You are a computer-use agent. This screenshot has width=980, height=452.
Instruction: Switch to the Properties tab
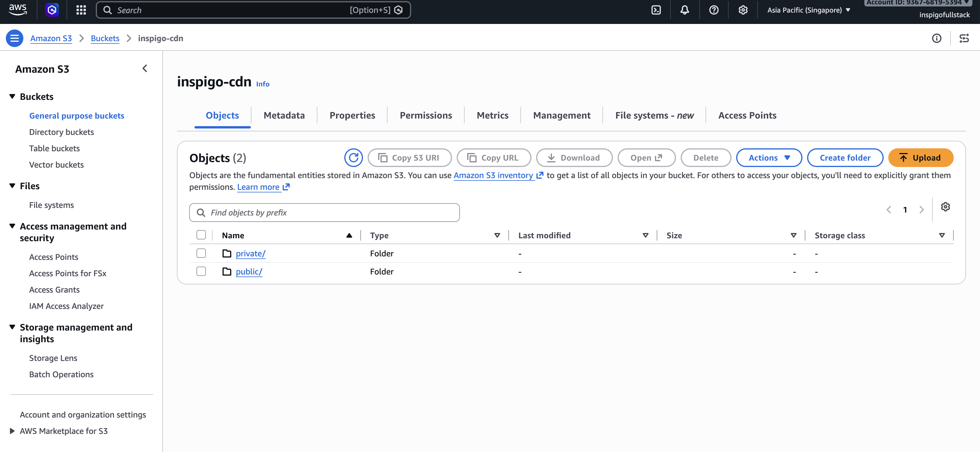(352, 115)
